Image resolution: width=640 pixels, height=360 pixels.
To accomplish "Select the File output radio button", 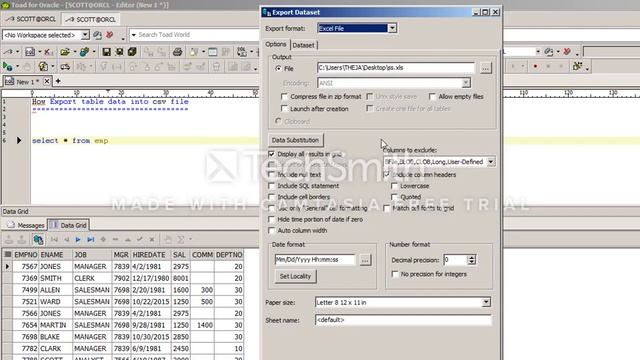I will pyautogui.click(x=278, y=69).
